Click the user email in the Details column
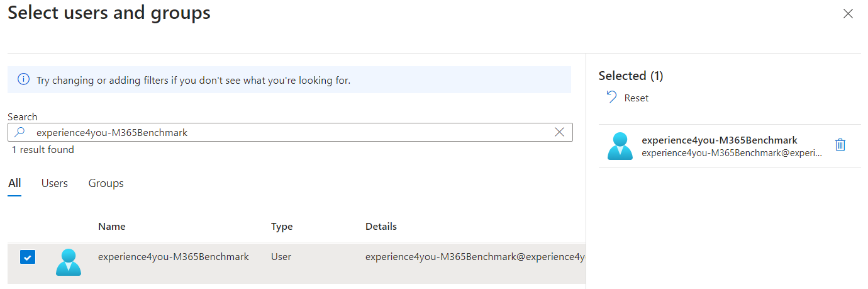 (475, 257)
